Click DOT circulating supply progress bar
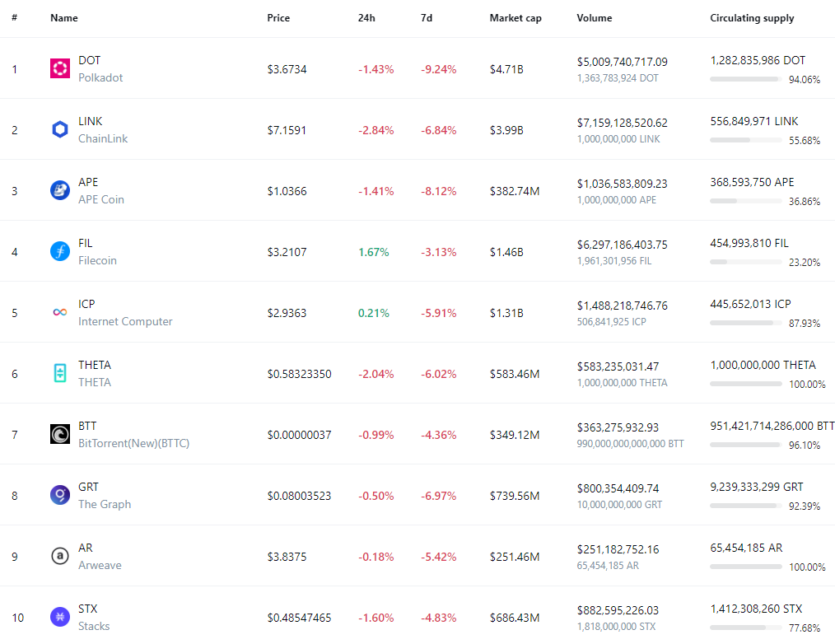This screenshot has width=835, height=644. (x=745, y=79)
